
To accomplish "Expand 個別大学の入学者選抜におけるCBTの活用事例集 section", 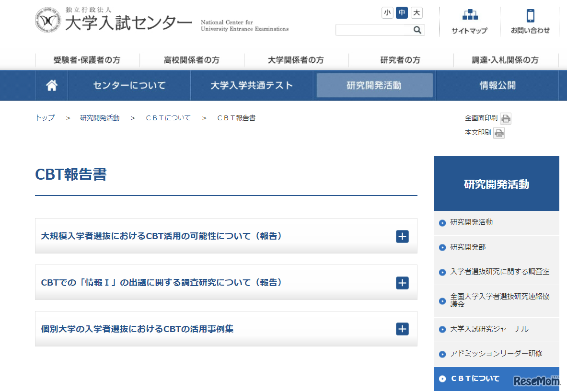I will point(402,329).
